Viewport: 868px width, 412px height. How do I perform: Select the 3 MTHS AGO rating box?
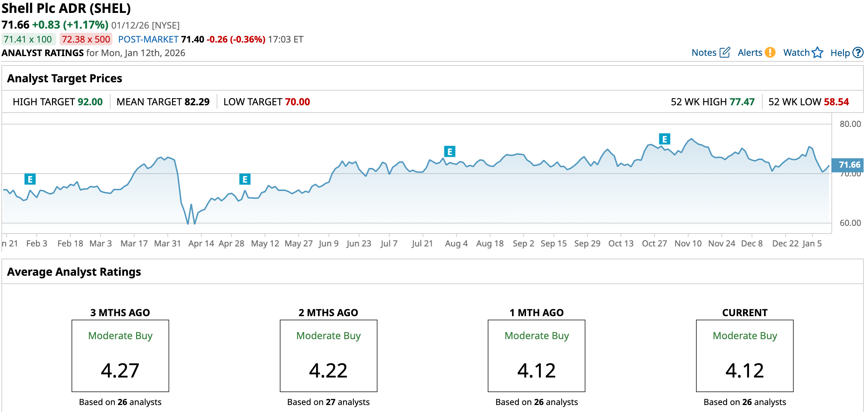coord(120,356)
